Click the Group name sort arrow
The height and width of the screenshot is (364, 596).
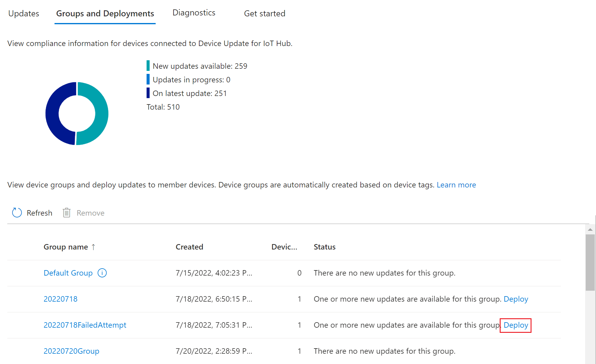pyautogui.click(x=94, y=247)
